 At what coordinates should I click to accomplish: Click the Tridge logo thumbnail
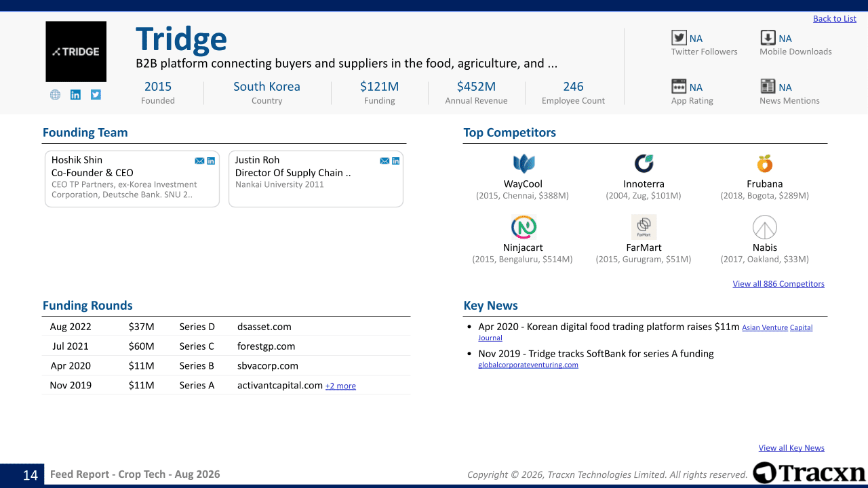click(76, 52)
